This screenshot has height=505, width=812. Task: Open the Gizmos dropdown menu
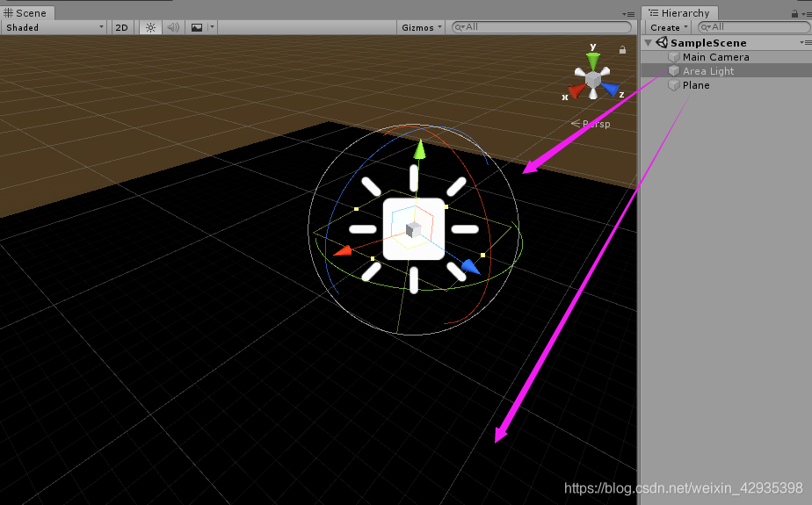[422, 27]
